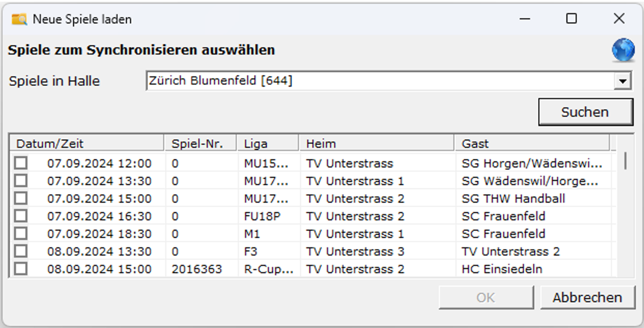Click the OK button
This screenshot has width=644, height=328.
pos(486,298)
